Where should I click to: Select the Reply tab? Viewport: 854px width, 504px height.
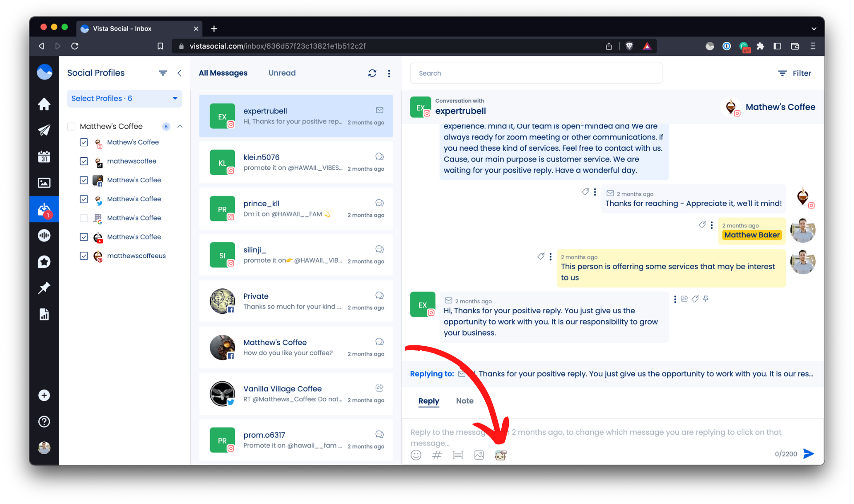(429, 401)
